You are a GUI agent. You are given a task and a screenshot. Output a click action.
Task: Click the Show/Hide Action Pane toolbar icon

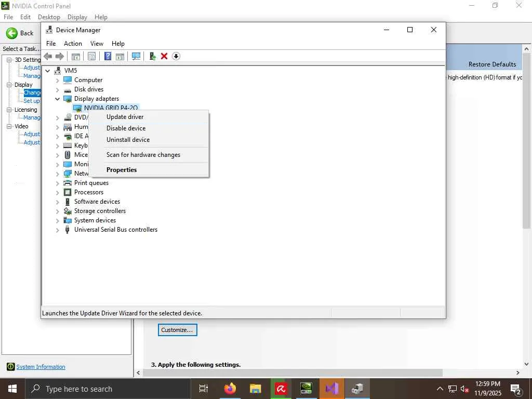[x=120, y=56]
